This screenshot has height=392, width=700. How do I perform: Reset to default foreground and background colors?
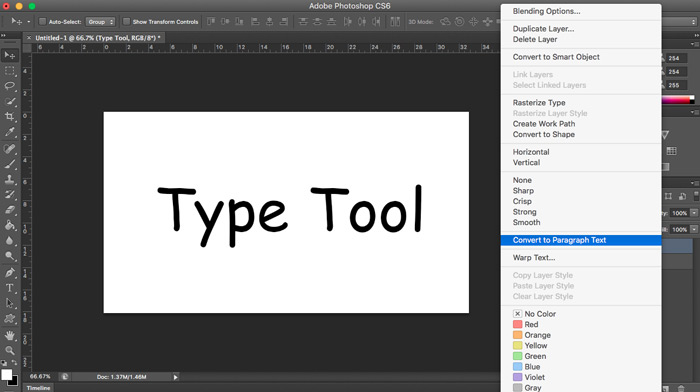tap(4, 363)
